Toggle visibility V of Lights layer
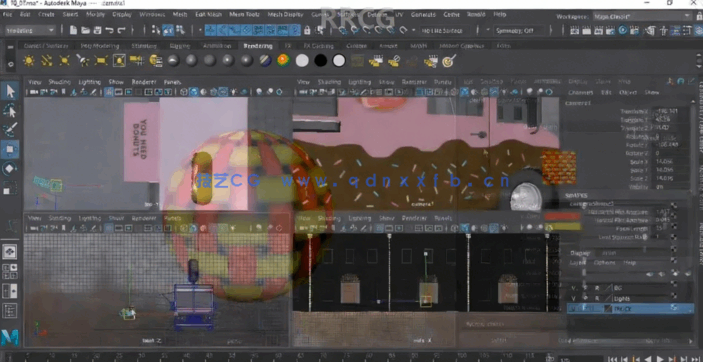 pos(573,298)
